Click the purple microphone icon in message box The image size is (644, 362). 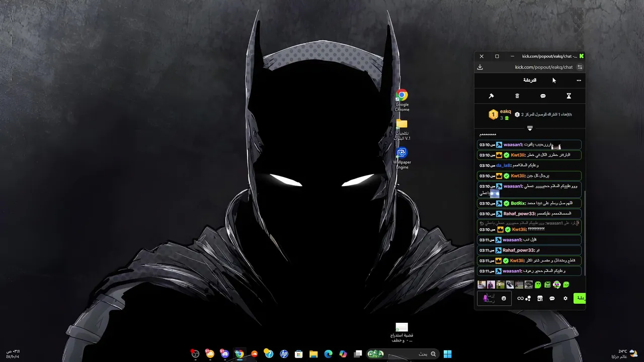pyautogui.click(x=486, y=298)
